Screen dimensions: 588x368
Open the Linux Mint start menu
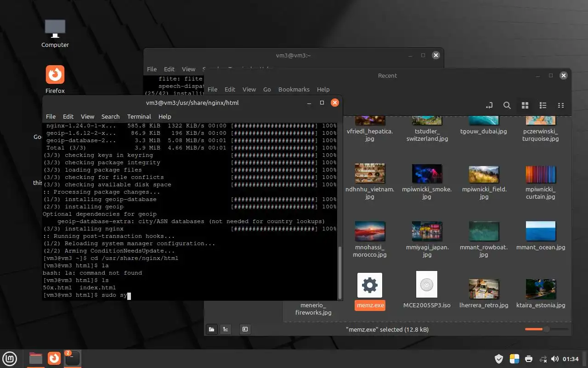coord(10,358)
